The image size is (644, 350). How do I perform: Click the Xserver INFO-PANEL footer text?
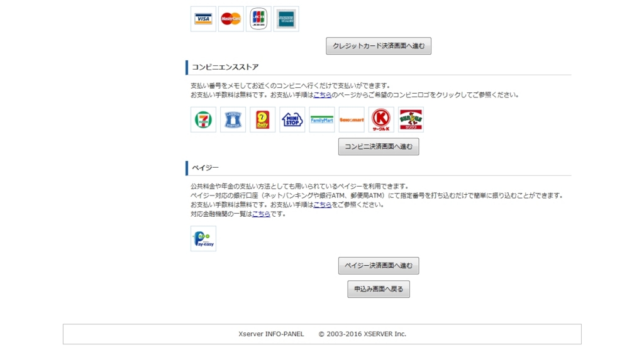271,334
